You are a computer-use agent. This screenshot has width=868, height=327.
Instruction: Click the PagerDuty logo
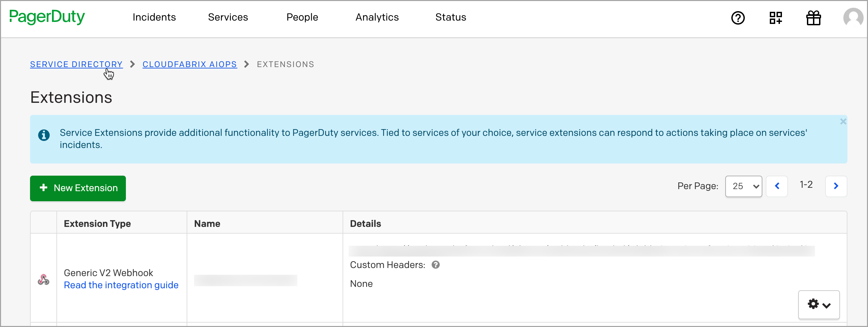click(47, 17)
